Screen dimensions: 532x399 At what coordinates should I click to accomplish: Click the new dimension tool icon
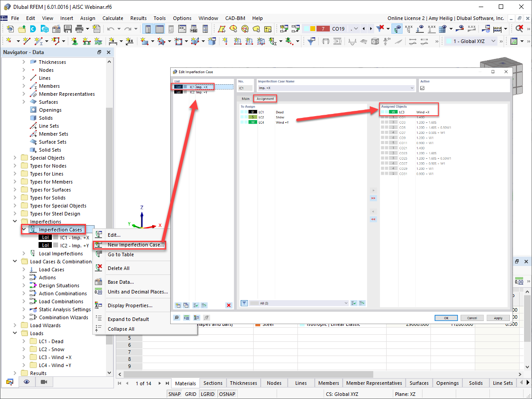click(x=113, y=41)
